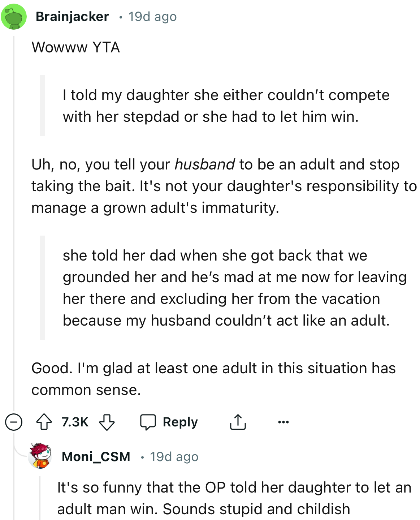Image resolution: width=420 pixels, height=520 pixels.
Task: Open Brainjacker's green avatar
Action: pyautogui.click(x=14, y=17)
